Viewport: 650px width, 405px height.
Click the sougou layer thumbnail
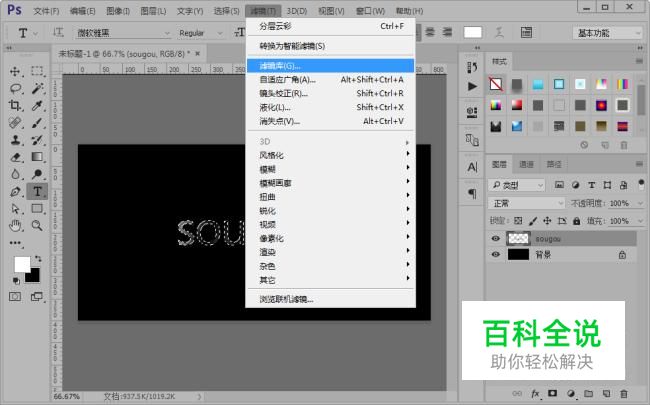(x=518, y=238)
